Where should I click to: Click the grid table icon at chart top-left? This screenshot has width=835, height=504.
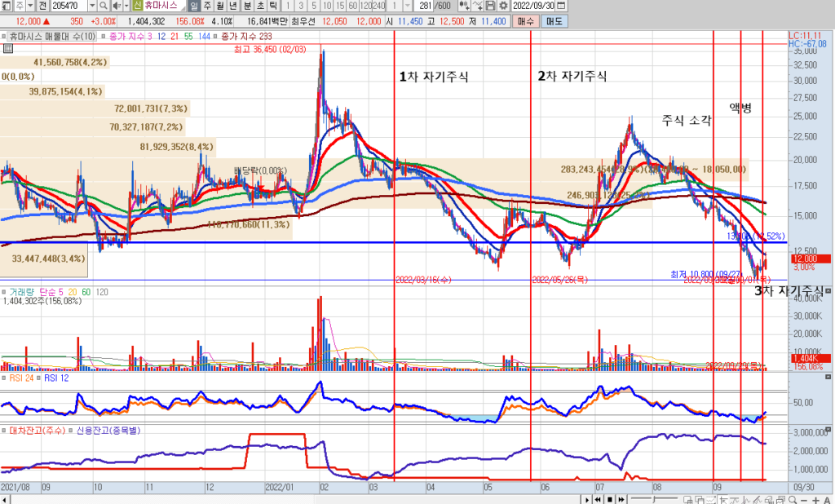pyautogui.click(x=7, y=49)
